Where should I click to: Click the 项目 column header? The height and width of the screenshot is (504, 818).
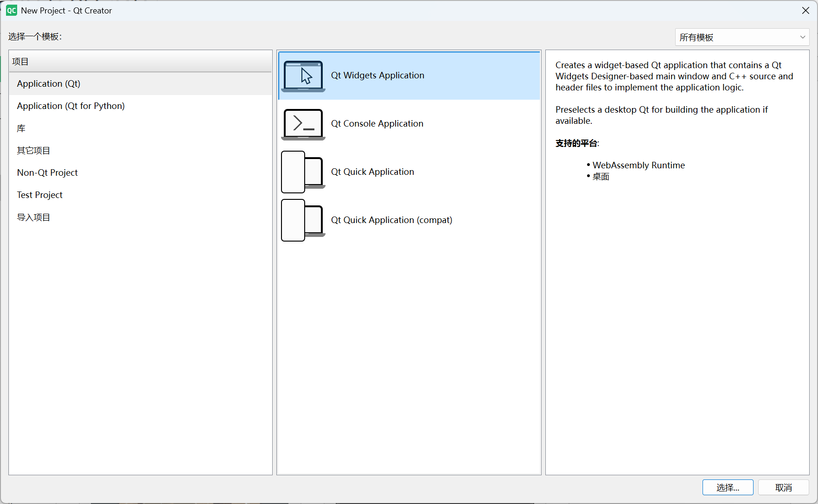(x=140, y=61)
